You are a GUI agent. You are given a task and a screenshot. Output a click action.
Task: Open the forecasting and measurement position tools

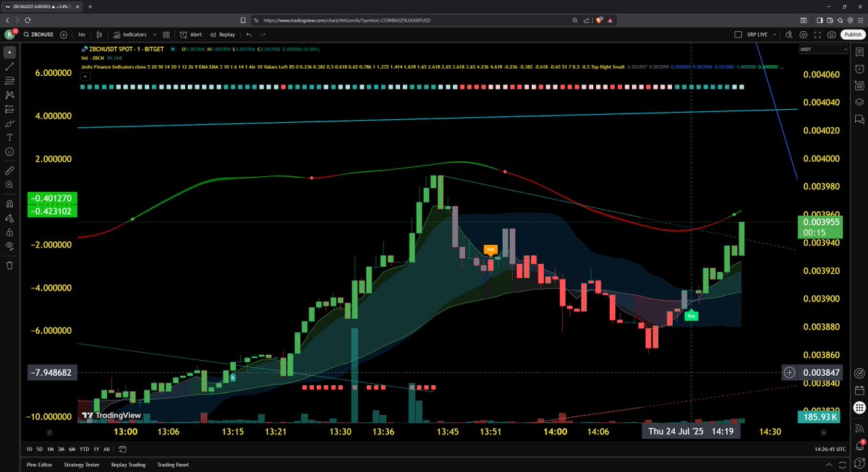click(x=9, y=109)
